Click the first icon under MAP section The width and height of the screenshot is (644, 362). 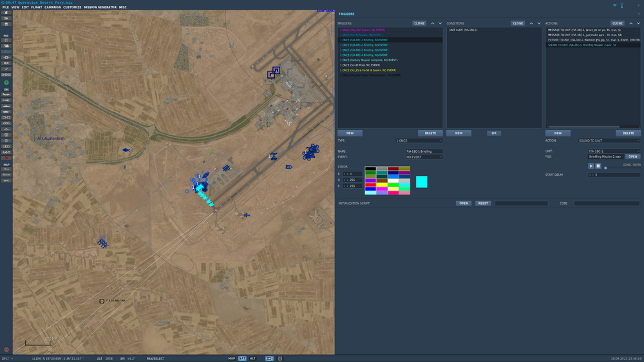[6, 169]
